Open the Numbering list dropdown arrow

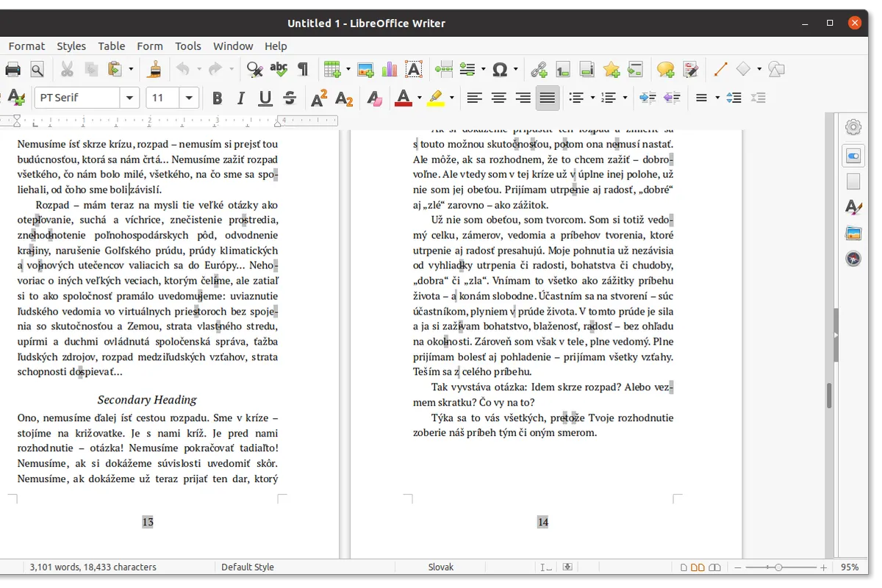(x=625, y=98)
